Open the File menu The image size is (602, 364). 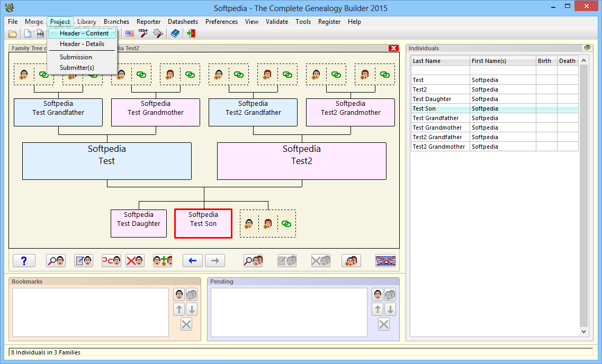(x=13, y=22)
